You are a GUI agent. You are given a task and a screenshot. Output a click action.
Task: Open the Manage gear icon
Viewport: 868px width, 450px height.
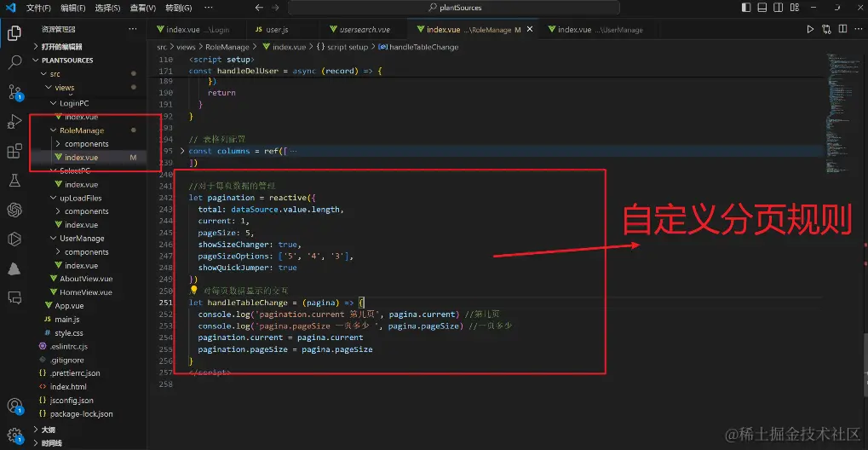[x=14, y=435]
